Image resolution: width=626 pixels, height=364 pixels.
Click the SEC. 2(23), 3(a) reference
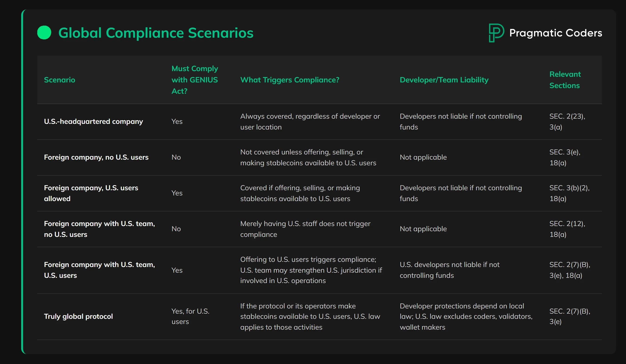[x=567, y=122]
